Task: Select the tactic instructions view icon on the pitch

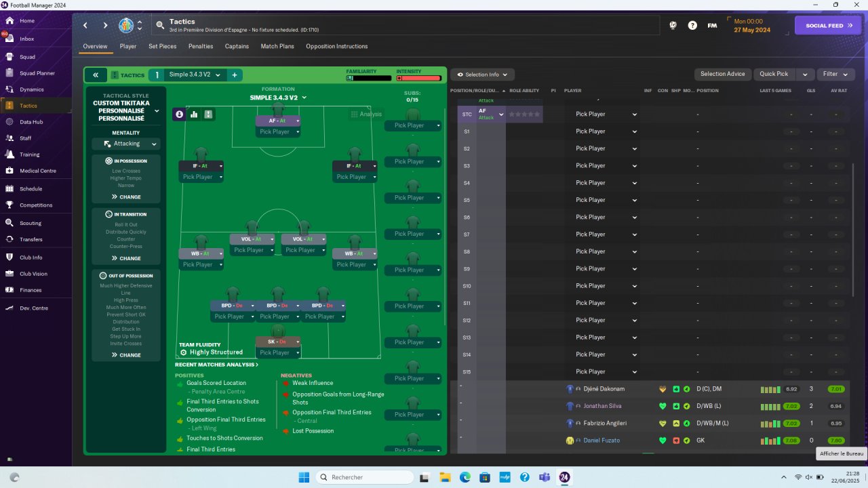Action: (x=208, y=115)
